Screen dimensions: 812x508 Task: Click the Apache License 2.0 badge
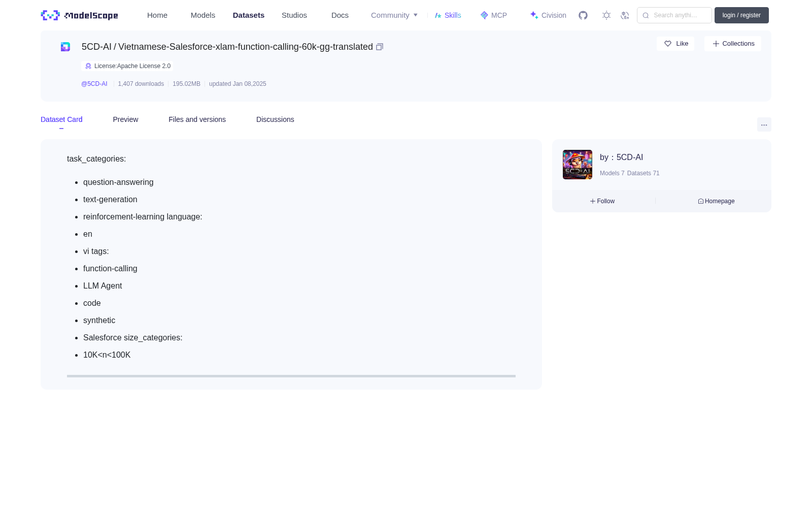(127, 66)
